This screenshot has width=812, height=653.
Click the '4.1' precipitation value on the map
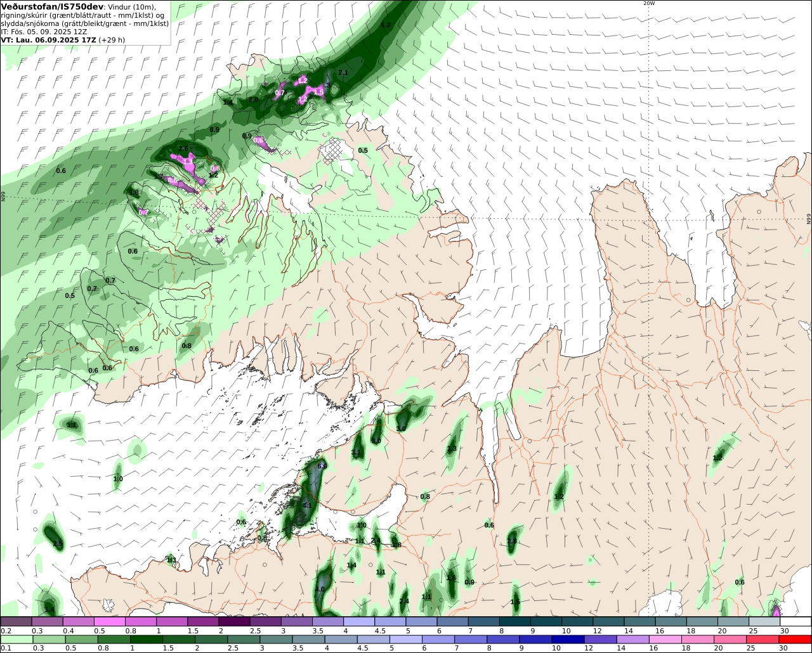coord(307,506)
